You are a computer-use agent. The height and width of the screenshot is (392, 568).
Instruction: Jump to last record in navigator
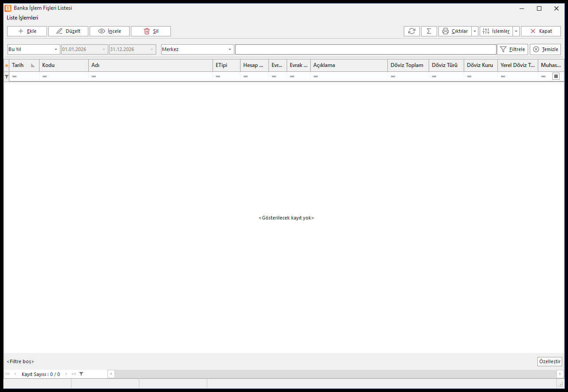74,374
